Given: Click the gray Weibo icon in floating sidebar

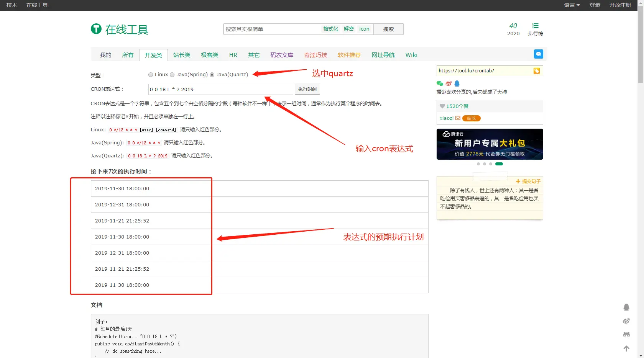Looking at the screenshot, I should [x=626, y=321].
